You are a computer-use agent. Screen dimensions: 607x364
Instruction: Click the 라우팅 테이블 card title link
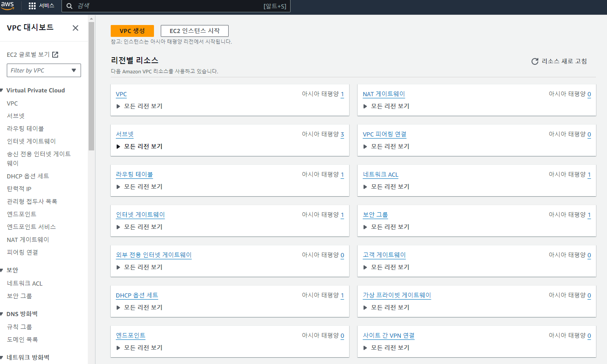[134, 175]
